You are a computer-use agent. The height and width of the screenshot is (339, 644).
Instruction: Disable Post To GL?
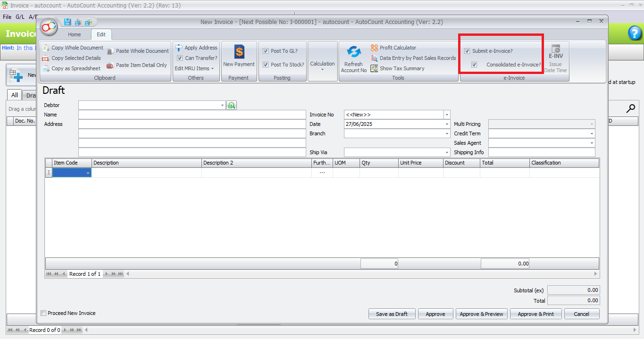(265, 51)
